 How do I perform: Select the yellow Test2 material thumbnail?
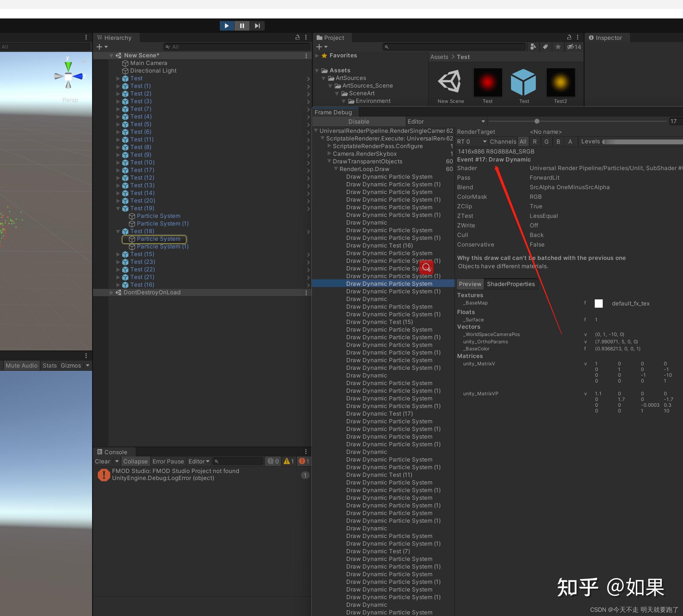(560, 82)
